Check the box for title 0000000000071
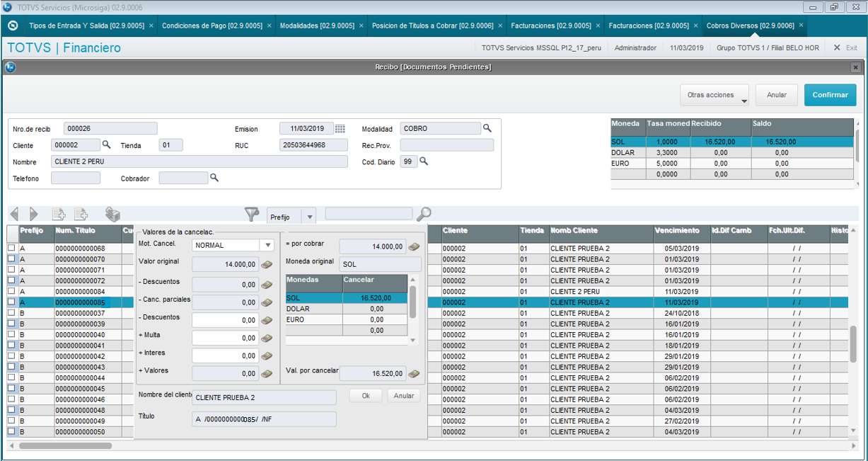Image resolution: width=868 pixels, height=461 pixels. click(x=11, y=270)
